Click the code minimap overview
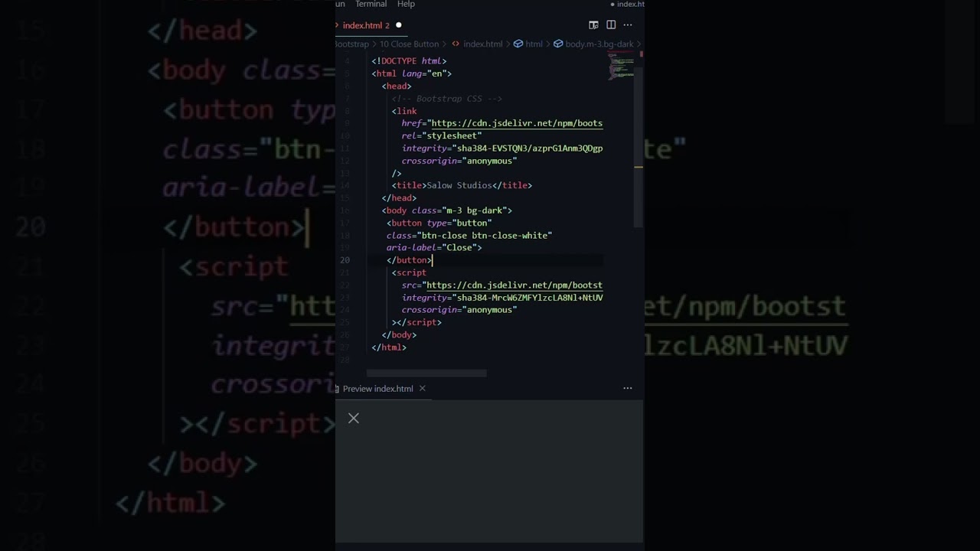The image size is (980, 551). [x=621, y=67]
